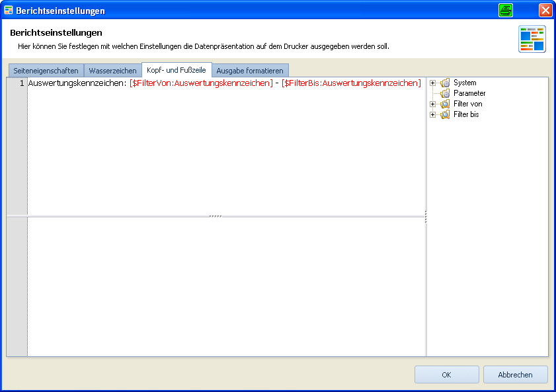Click the Filter von folder icon
Image resolution: width=556 pixels, height=392 pixels.
pos(445,104)
